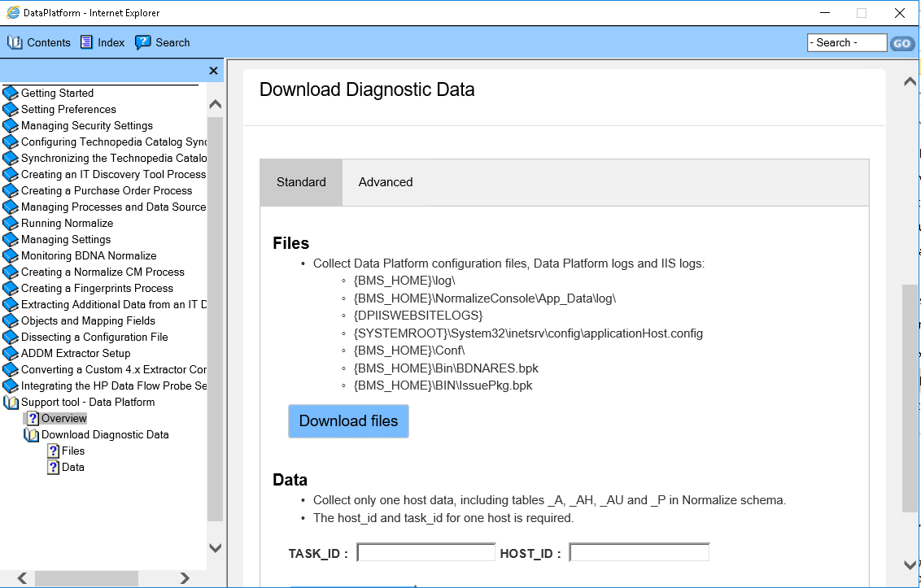Collapse the open-book Support tool - Data Platform icon
Viewport: 921px width, 588px height.
pyautogui.click(x=11, y=403)
